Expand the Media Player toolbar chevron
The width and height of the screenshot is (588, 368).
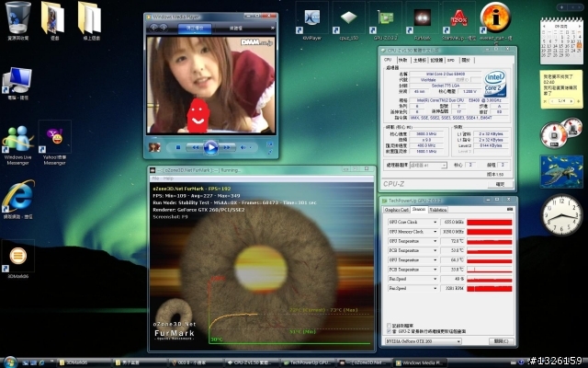[272, 28]
